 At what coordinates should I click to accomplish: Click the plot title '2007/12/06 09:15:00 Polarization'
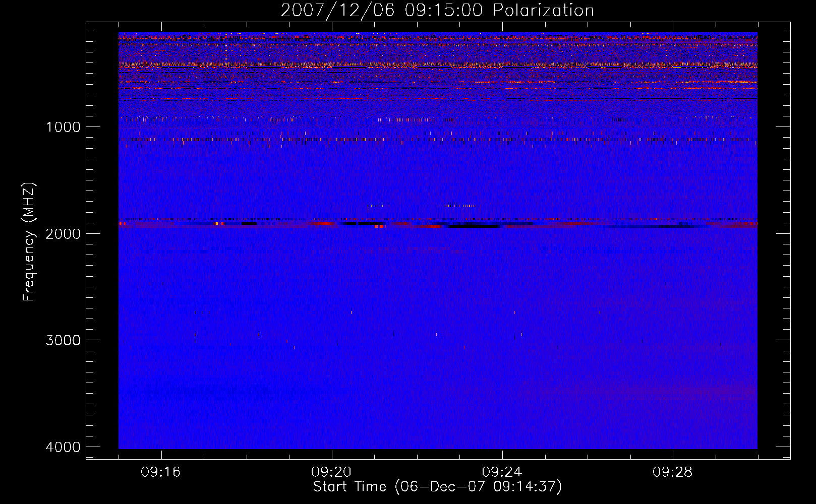point(437,10)
